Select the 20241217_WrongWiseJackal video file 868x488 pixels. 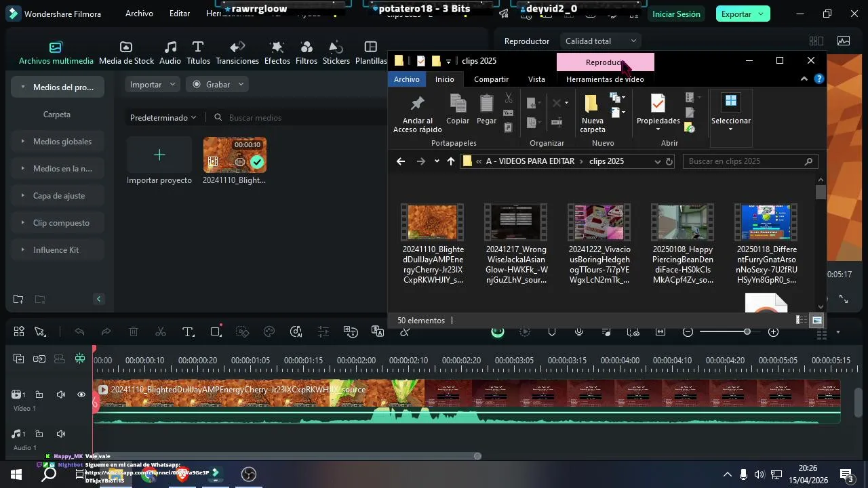[x=516, y=244]
